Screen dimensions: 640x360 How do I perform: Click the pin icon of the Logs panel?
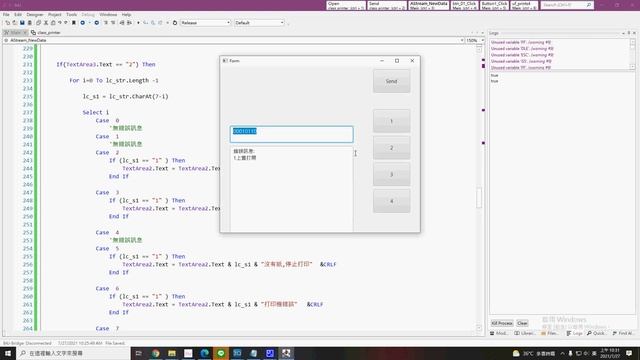[x=629, y=33]
